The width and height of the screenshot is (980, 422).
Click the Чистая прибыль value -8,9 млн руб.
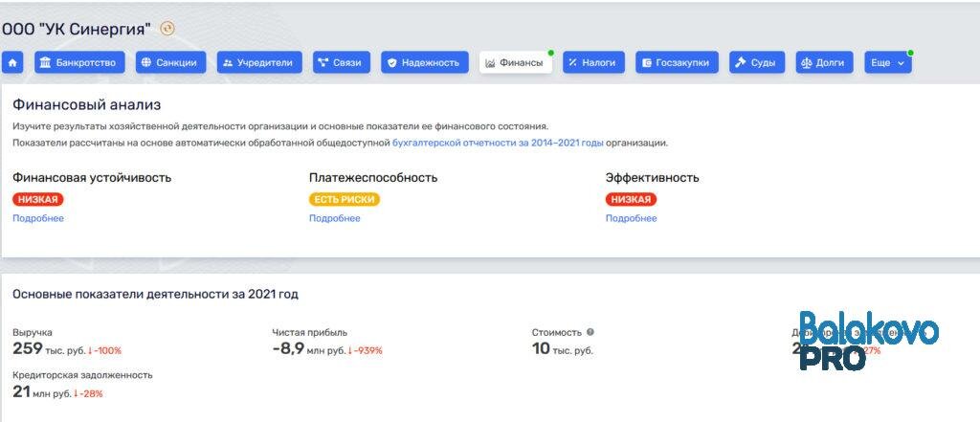point(309,349)
